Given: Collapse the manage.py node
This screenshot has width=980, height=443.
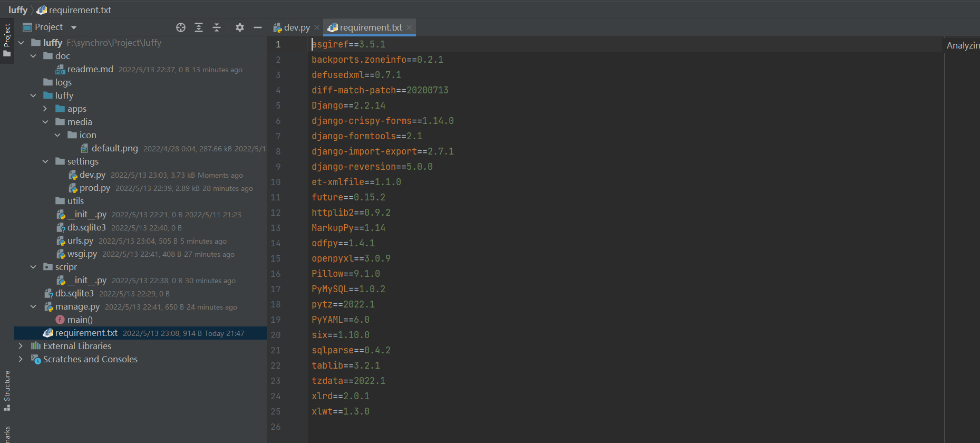Looking at the screenshot, I should click(33, 306).
